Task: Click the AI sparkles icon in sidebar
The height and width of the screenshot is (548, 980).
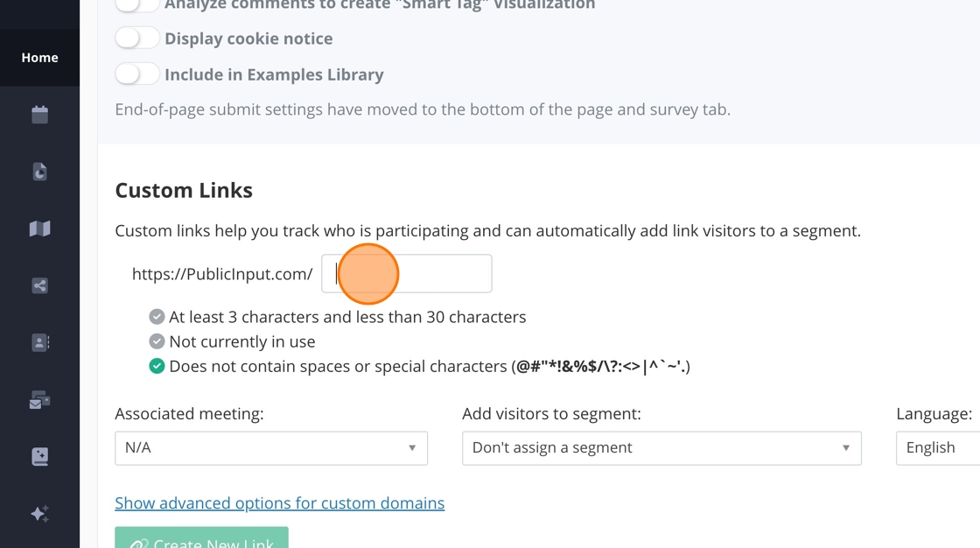Action: [x=39, y=514]
